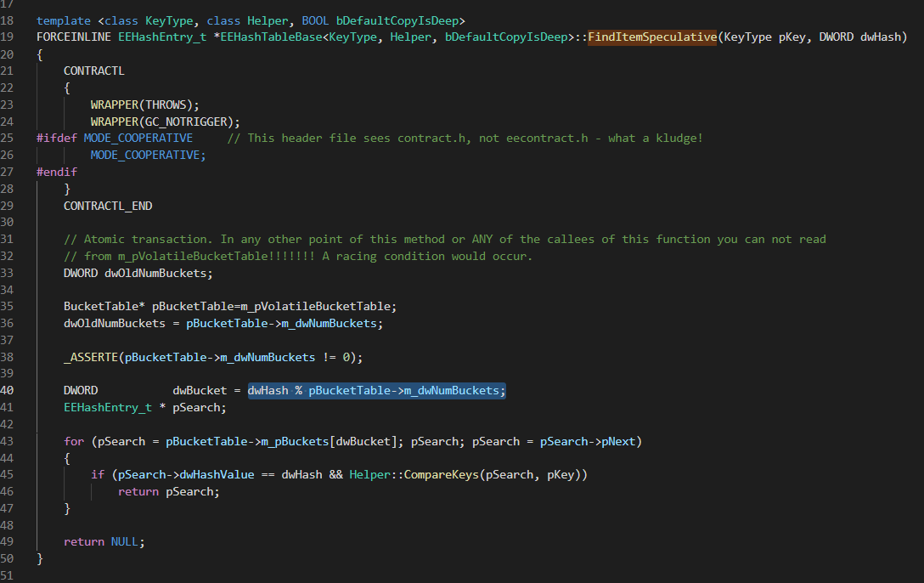Image resolution: width=924 pixels, height=583 pixels.
Task: Click 'm_pVolatileBucketTable;' assignment on line 35
Action: coord(318,307)
